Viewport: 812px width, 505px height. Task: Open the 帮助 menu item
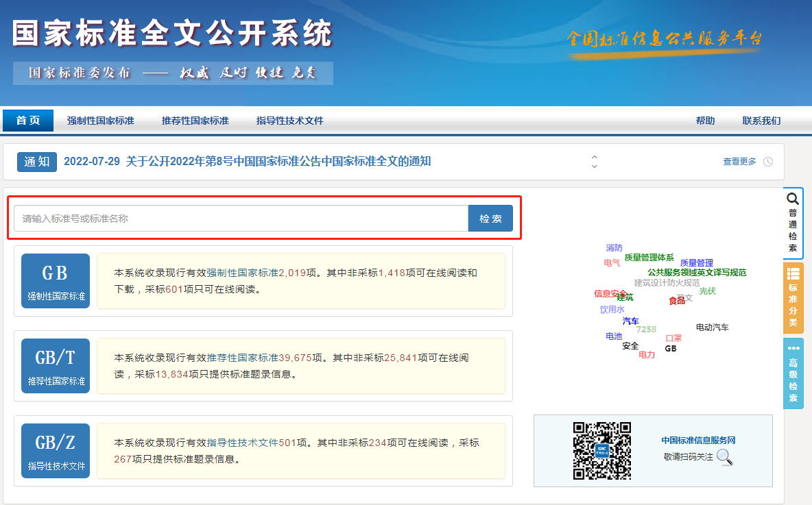point(705,121)
